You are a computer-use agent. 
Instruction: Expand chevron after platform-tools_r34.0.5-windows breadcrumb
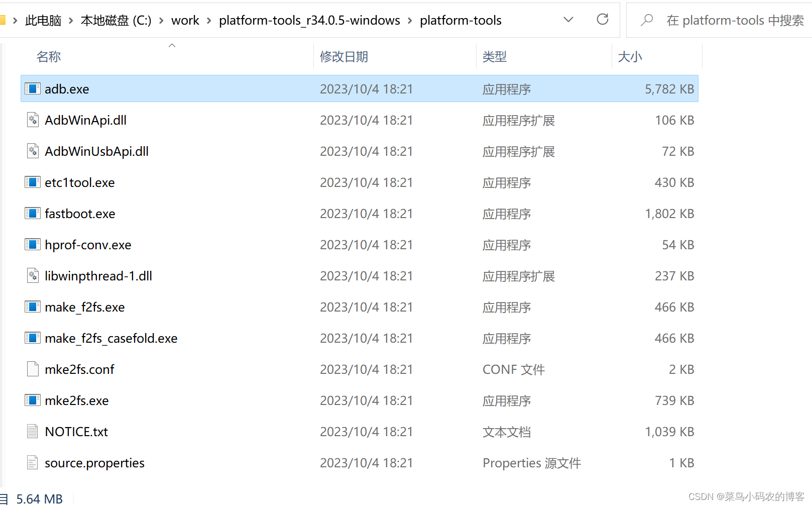[410, 21]
